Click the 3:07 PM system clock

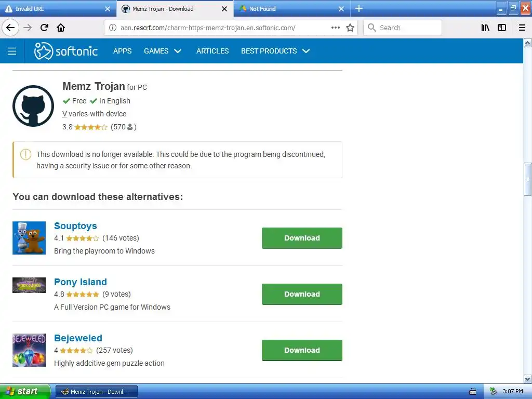point(512,392)
